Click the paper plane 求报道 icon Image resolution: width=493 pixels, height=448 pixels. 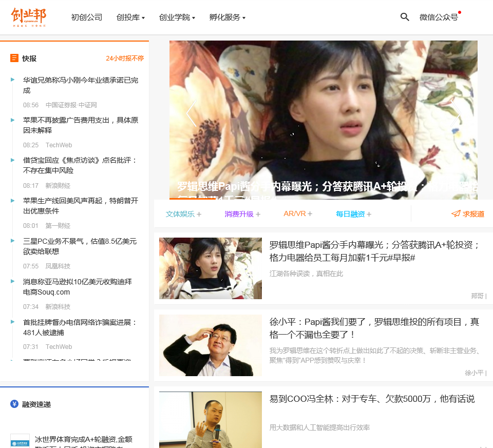pos(456,213)
